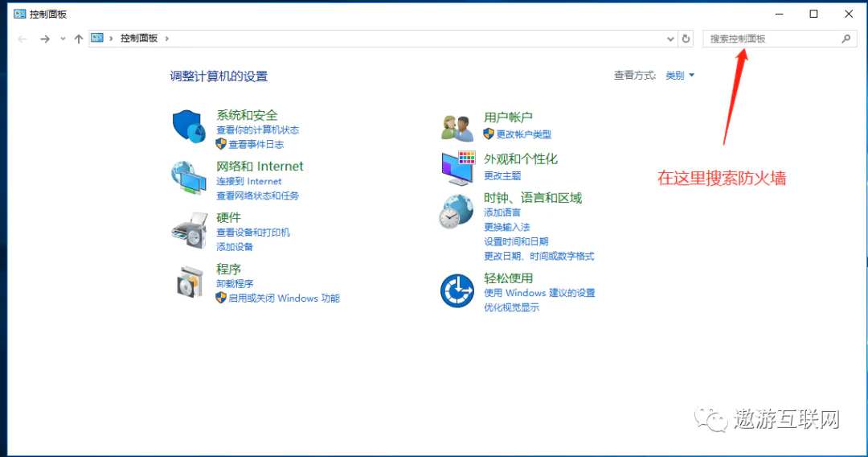Image resolution: width=868 pixels, height=457 pixels.
Task: Click 添加设备 link
Action: point(234,247)
